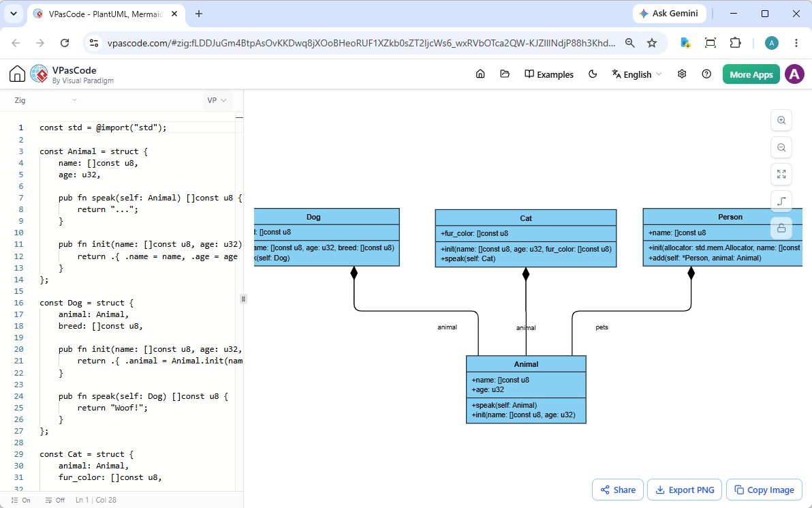812x508 pixels.
Task: Collapse editor with minus icon
Action: [x=238, y=117]
